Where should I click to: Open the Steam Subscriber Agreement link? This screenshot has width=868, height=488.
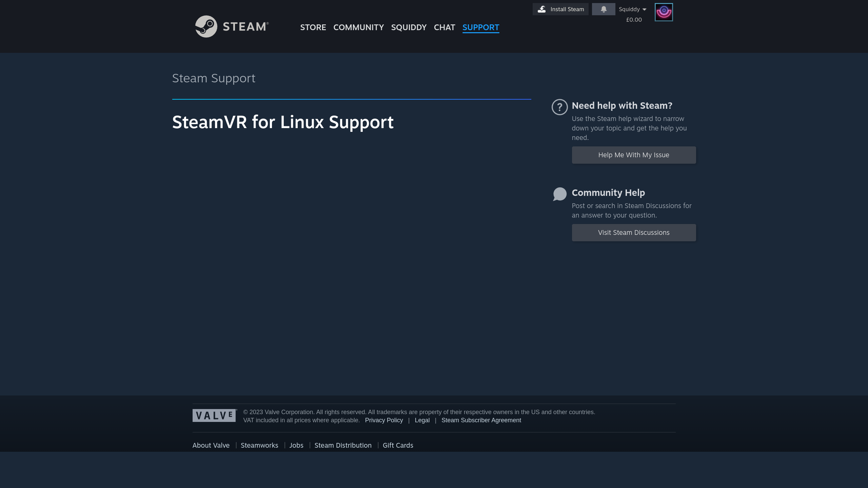click(x=481, y=420)
